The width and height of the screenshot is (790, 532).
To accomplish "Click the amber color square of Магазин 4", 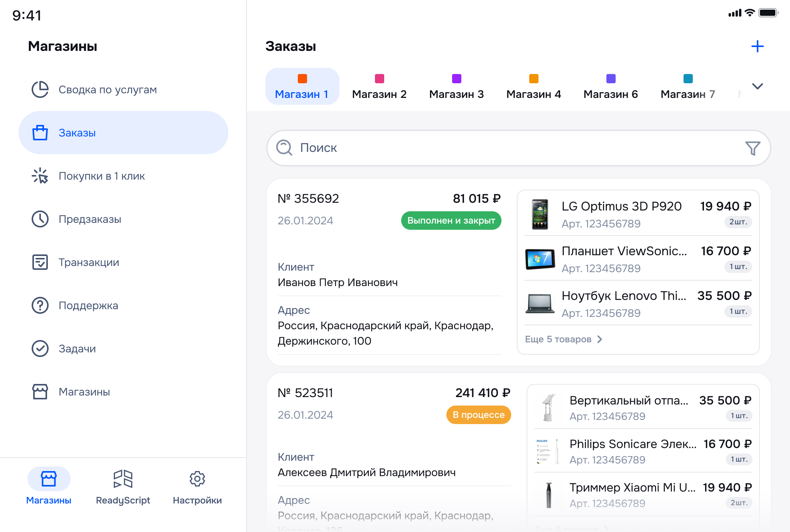I will coord(534,79).
